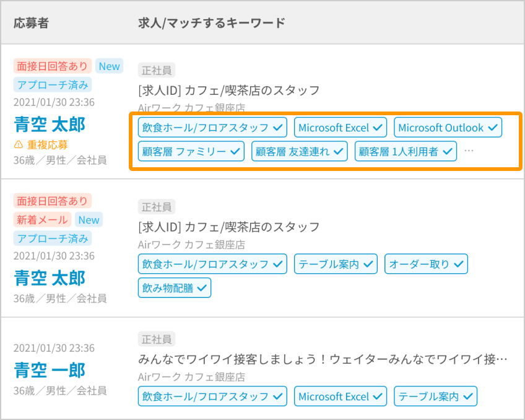
Task: Click 36歳／男性／会社員 under 青空 一郎
Action: coord(60,390)
